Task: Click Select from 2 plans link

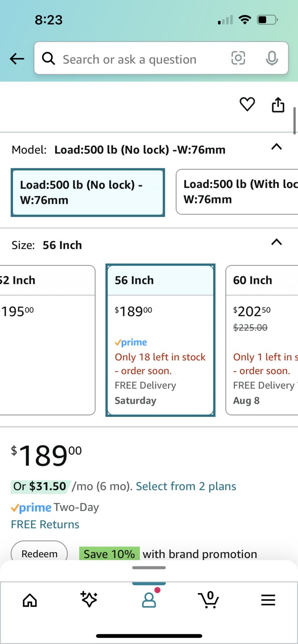Action: [x=186, y=486]
